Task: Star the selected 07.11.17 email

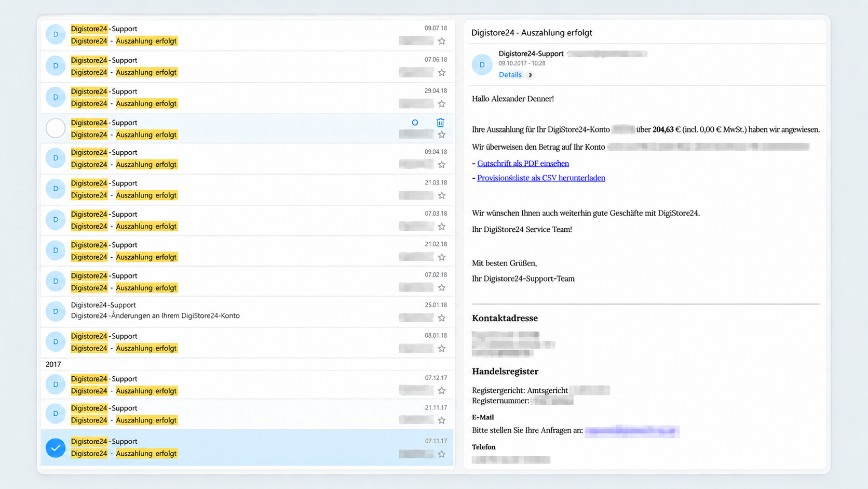Action: click(442, 454)
